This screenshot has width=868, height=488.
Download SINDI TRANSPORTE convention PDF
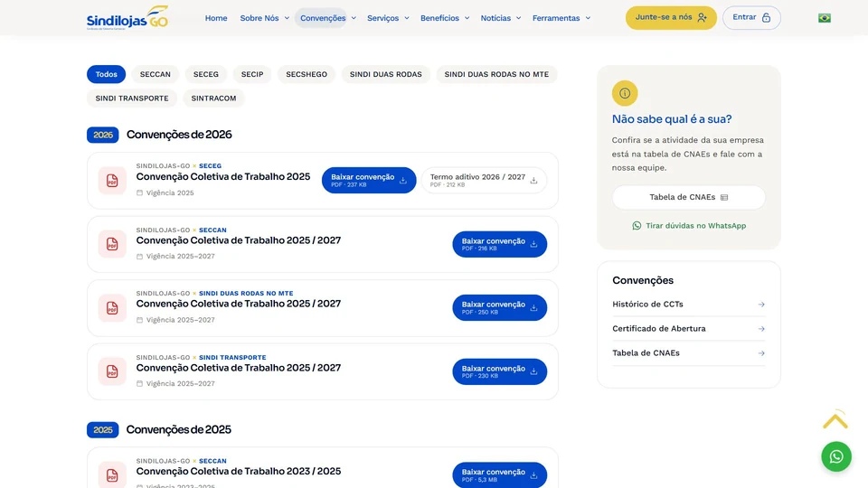pos(499,371)
